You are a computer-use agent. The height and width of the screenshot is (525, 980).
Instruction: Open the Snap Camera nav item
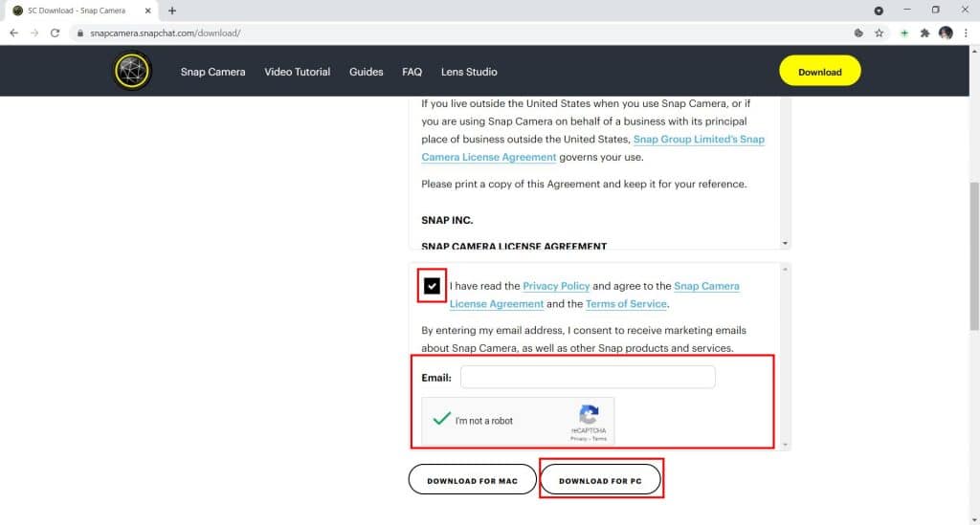[x=213, y=72]
